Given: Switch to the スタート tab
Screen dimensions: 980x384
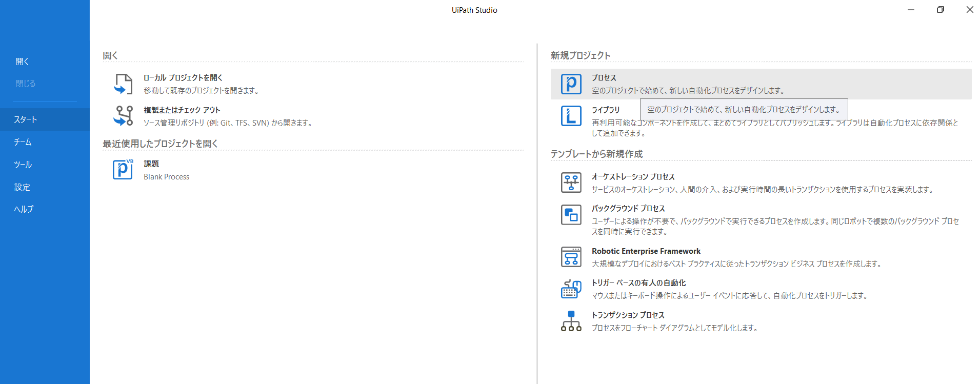Looking at the screenshot, I should pyautogui.click(x=45, y=119).
